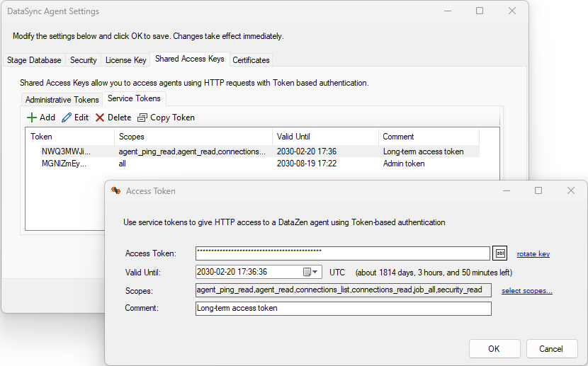The image size is (588, 366).
Task: Cancel the Access Token dialog
Action: pyautogui.click(x=551, y=349)
